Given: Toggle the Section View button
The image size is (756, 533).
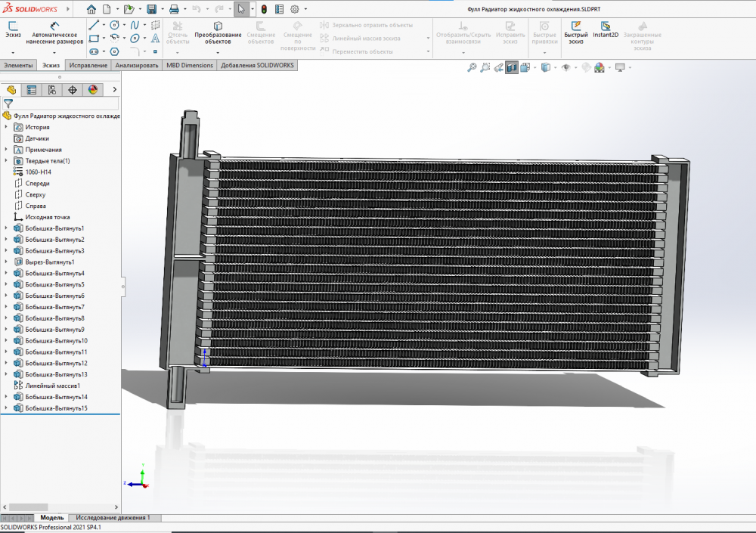Looking at the screenshot, I should click(x=512, y=68).
